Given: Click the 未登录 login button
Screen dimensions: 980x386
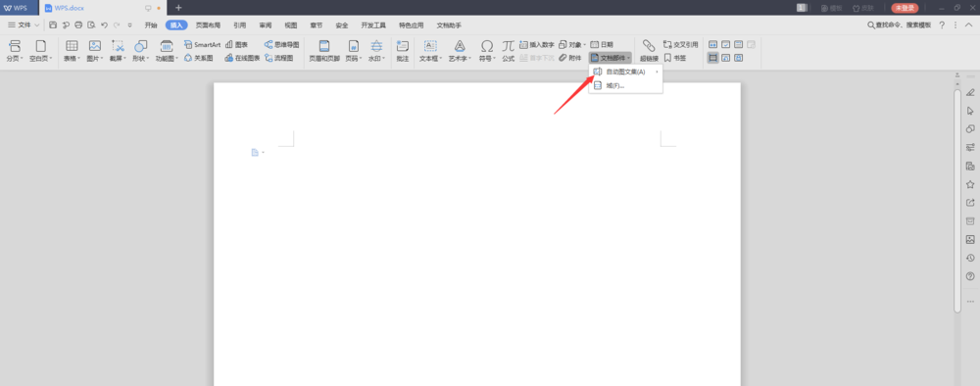Looking at the screenshot, I should 905,8.
